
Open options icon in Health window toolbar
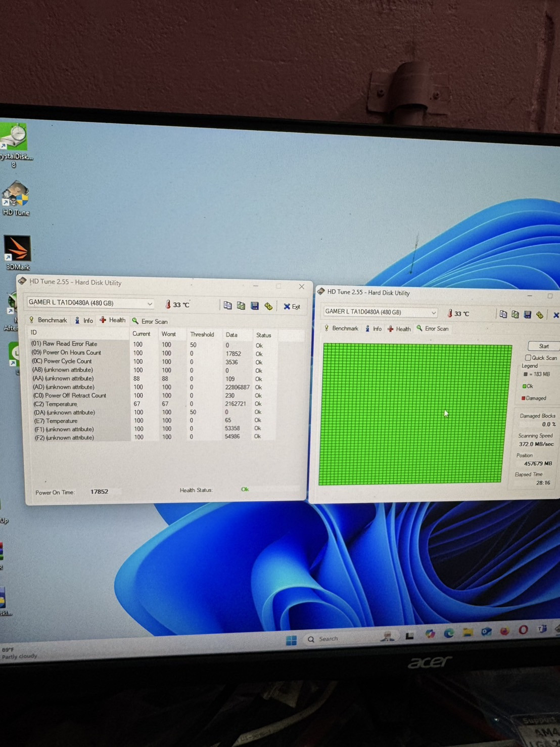pos(268,306)
